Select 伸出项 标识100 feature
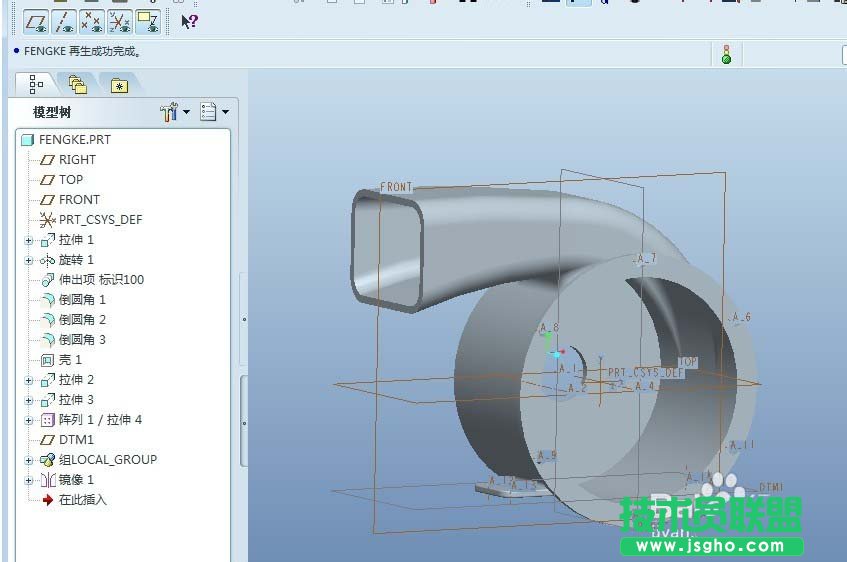 (101, 280)
